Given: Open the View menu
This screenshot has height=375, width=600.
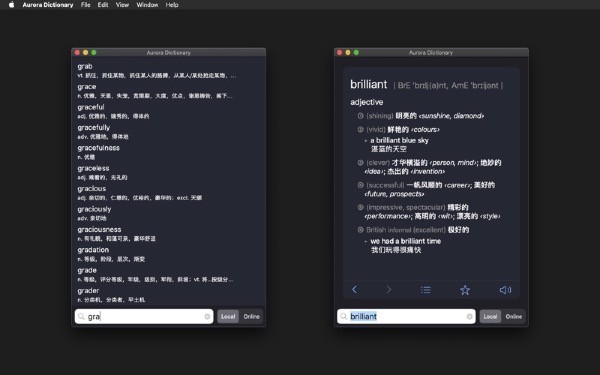Looking at the screenshot, I should pos(122,5).
